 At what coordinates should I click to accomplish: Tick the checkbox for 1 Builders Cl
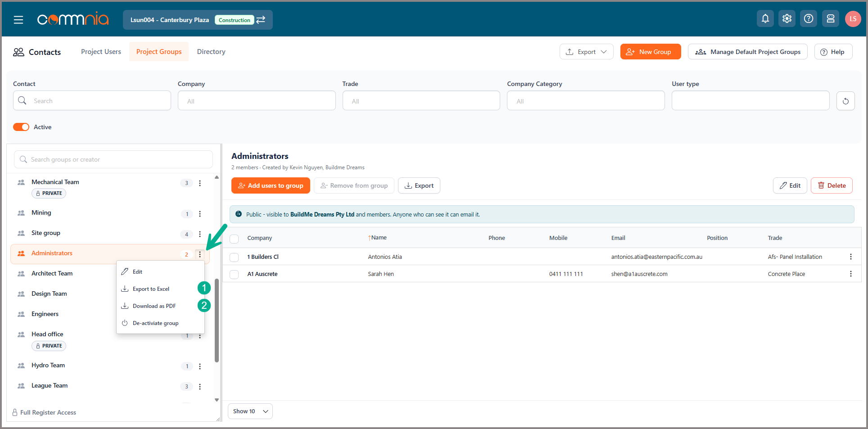point(234,257)
